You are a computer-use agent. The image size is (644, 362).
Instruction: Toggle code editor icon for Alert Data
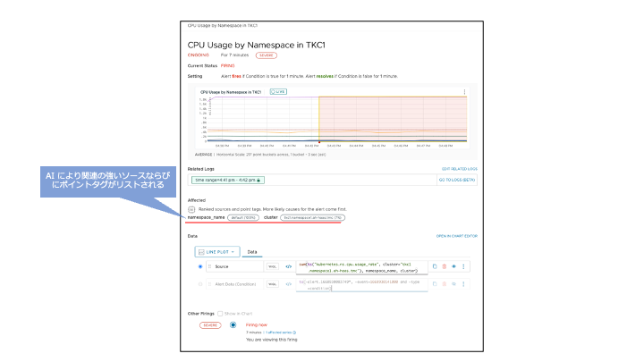(289, 284)
